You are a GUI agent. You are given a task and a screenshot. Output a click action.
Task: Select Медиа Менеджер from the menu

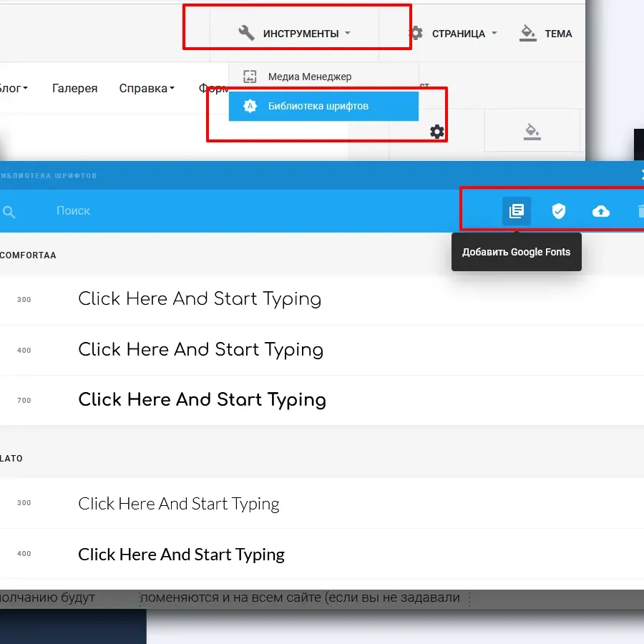[x=309, y=77]
